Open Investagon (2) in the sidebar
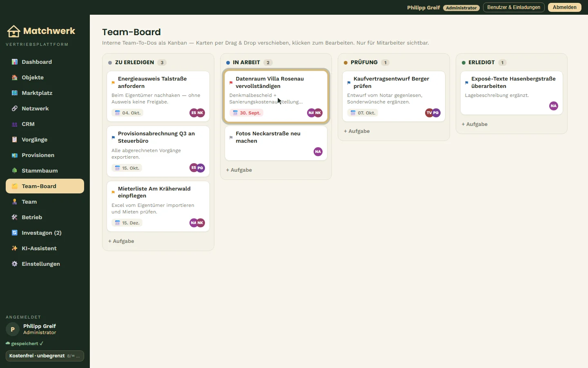Viewport: 588px width, 368px height. point(45,233)
